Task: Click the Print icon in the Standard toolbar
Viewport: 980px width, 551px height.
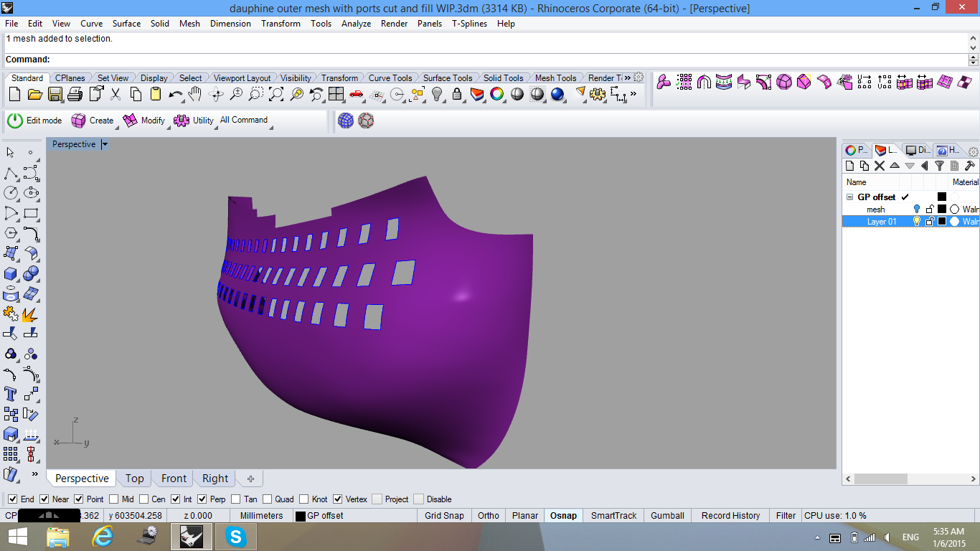Action: pyautogui.click(x=75, y=94)
